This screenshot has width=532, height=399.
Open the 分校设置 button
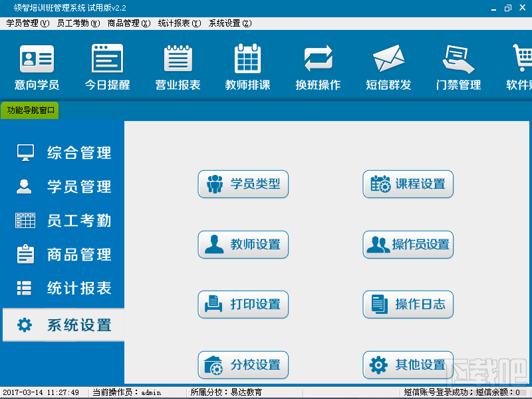click(243, 364)
